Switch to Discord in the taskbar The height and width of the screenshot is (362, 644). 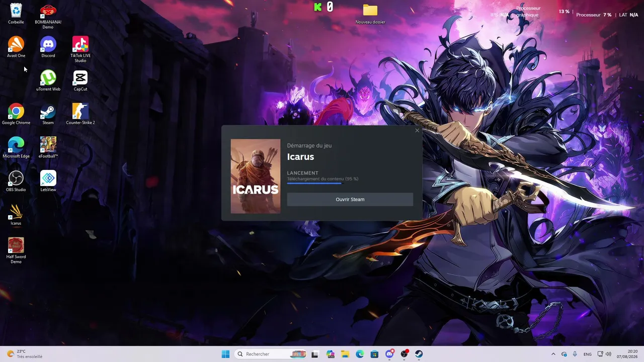tap(389, 354)
